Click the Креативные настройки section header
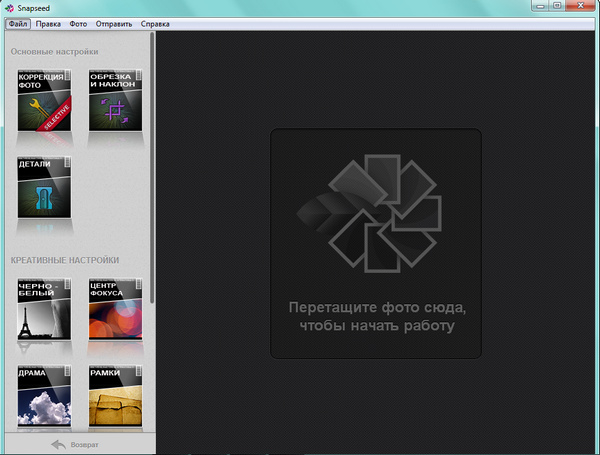600x455 pixels. [x=65, y=260]
